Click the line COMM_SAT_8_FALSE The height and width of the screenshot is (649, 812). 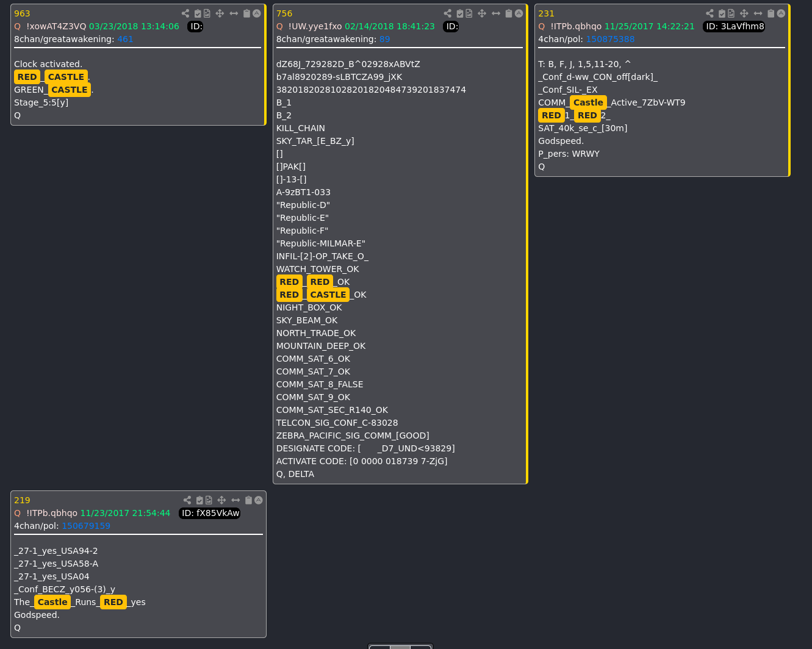320,384
